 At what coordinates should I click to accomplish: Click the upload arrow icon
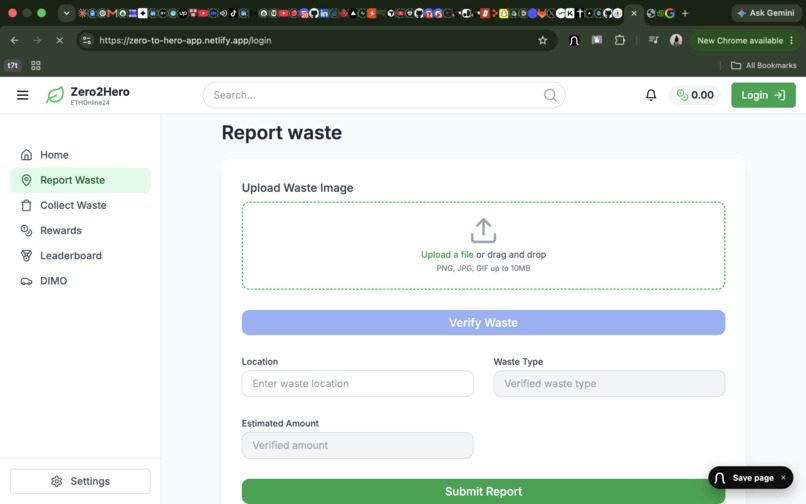(x=483, y=230)
